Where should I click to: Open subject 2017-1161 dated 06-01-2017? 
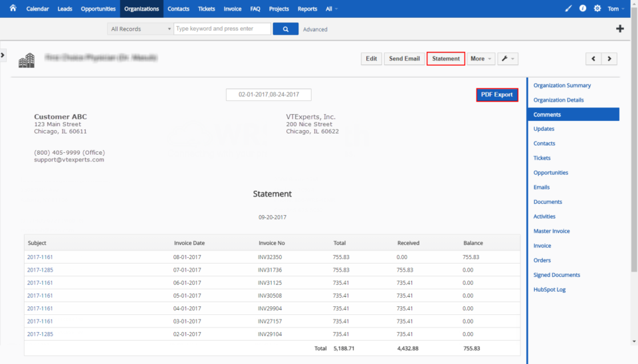tap(40, 283)
